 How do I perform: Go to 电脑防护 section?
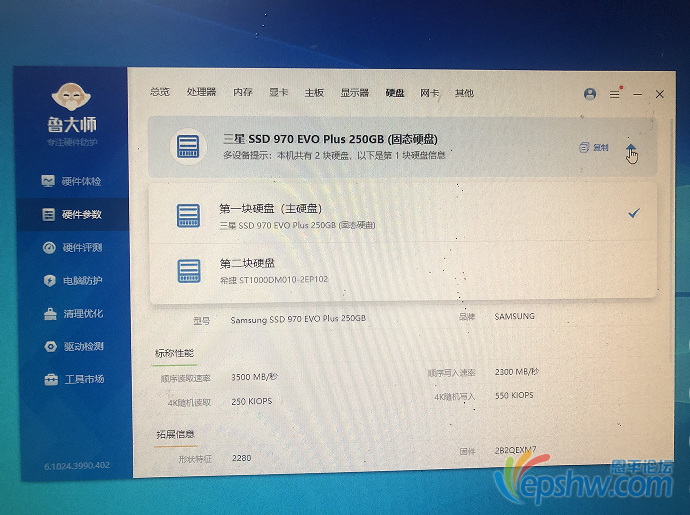[73, 280]
